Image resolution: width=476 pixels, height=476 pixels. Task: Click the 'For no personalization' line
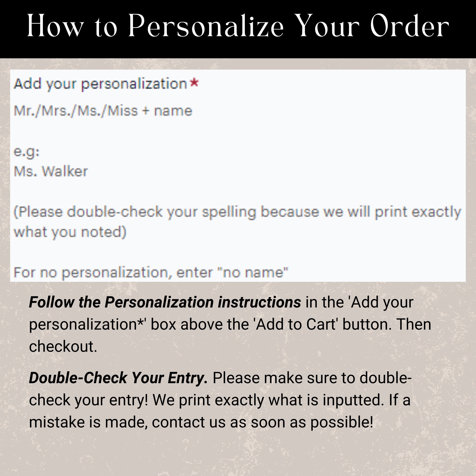click(151, 273)
